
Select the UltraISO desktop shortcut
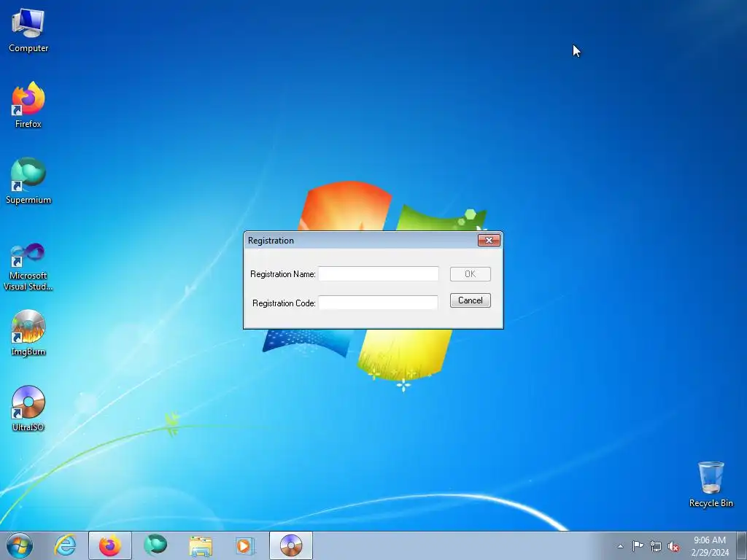point(28,409)
